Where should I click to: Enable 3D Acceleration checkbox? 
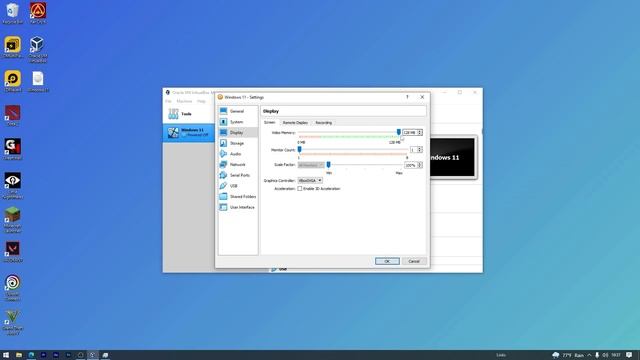pyautogui.click(x=300, y=189)
